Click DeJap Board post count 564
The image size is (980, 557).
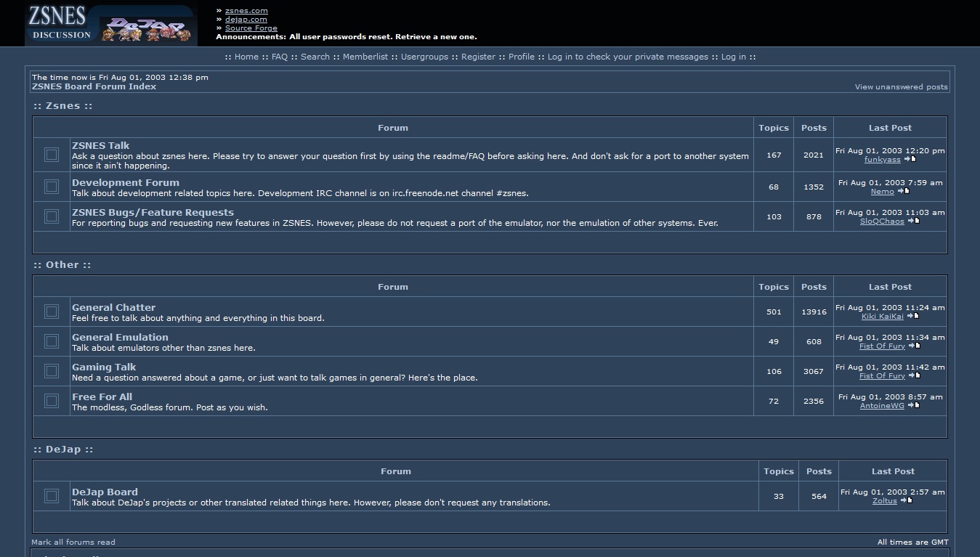click(x=819, y=496)
